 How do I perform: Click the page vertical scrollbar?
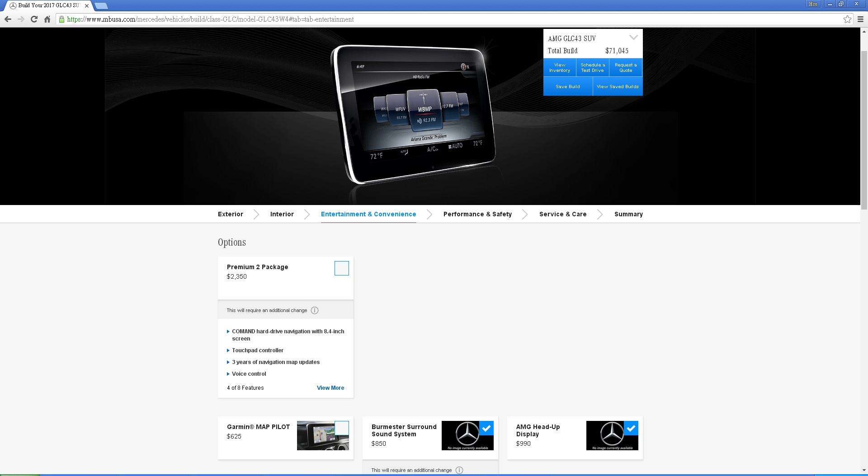[864, 130]
